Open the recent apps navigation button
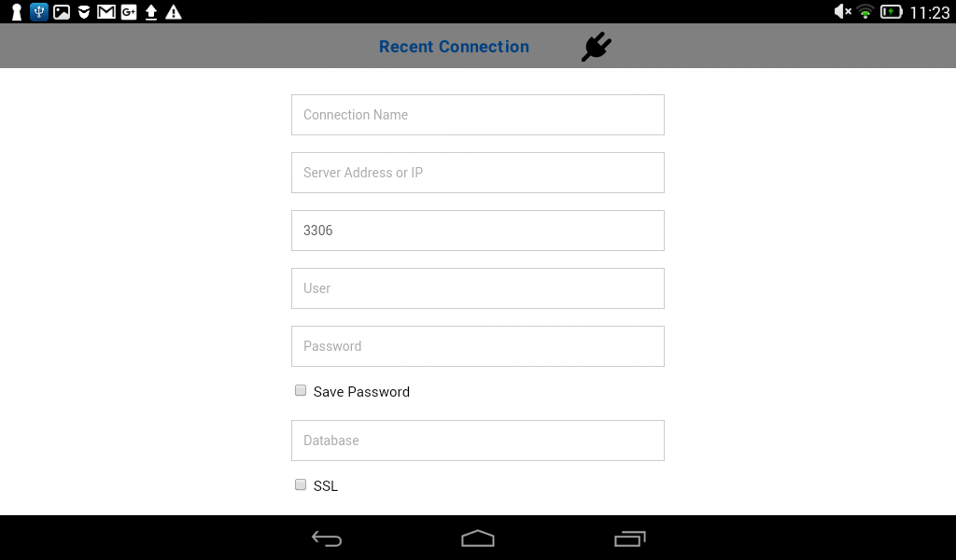The height and width of the screenshot is (560, 956). tap(630, 539)
